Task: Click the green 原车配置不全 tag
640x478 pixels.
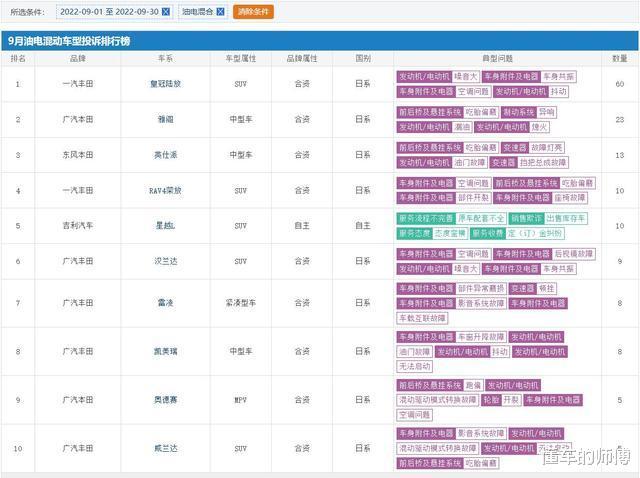Action: pyautogui.click(x=481, y=218)
